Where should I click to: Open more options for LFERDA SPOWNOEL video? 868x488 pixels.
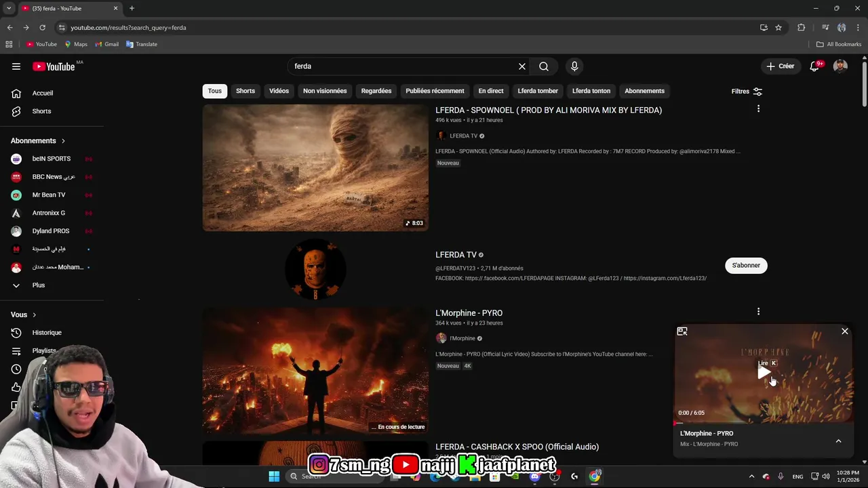coord(758,108)
